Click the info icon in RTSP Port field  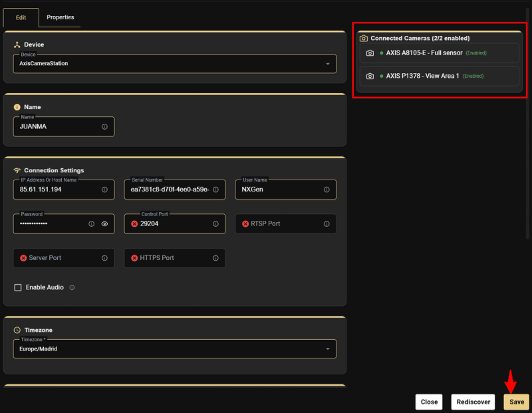click(327, 224)
